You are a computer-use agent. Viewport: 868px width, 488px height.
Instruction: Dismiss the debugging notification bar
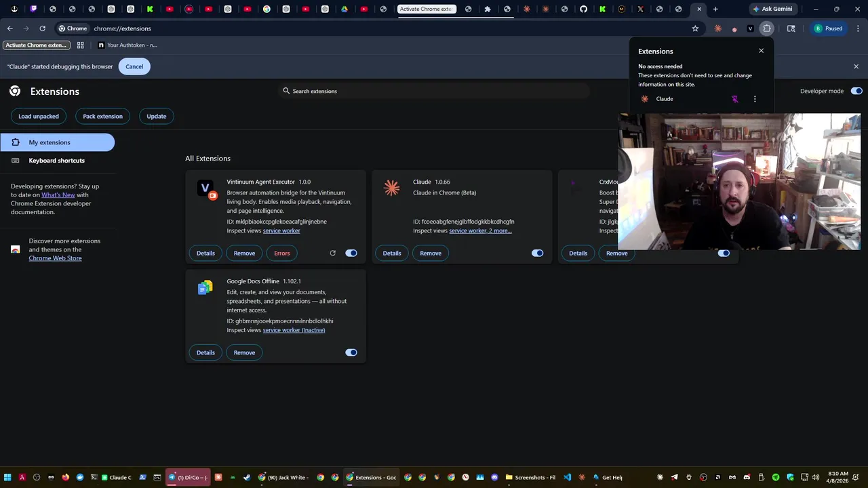(x=856, y=66)
